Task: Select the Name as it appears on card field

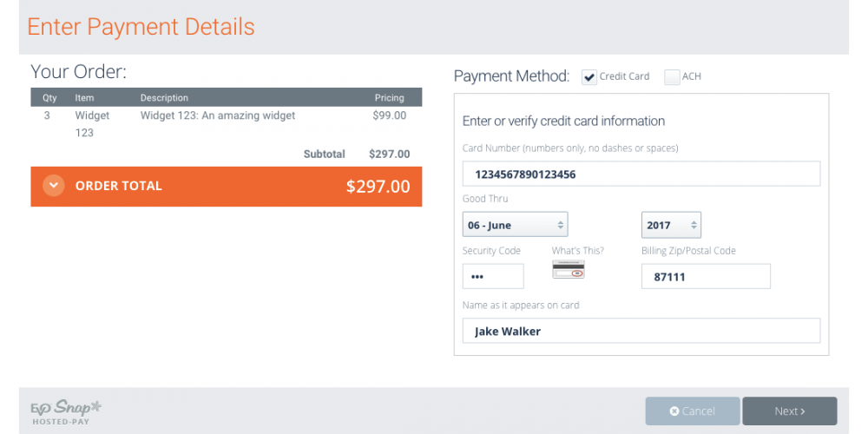Action: pyautogui.click(x=641, y=331)
